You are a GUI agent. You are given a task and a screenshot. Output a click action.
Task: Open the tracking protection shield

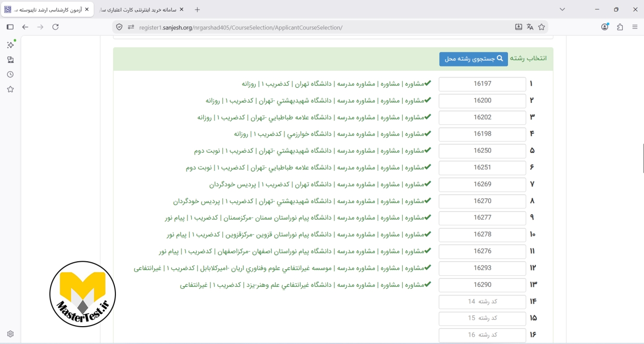coord(119,27)
